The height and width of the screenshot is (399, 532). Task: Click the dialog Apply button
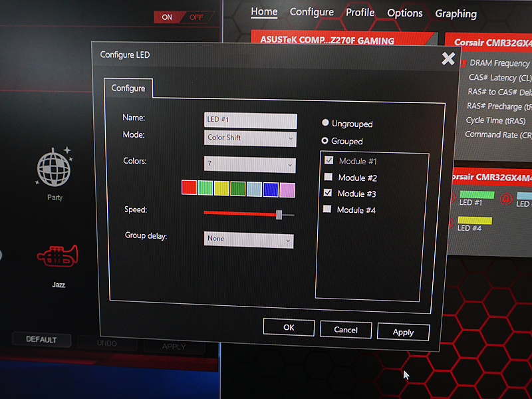coord(403,332)
